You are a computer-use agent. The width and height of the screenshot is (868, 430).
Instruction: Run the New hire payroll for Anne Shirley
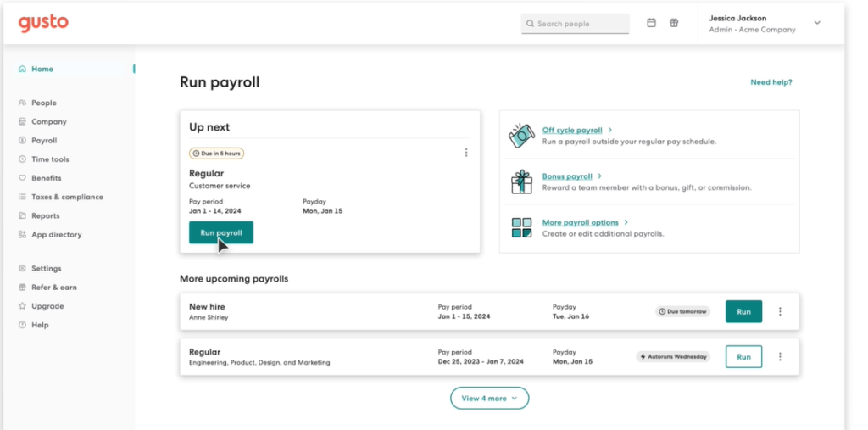(743, 311)
